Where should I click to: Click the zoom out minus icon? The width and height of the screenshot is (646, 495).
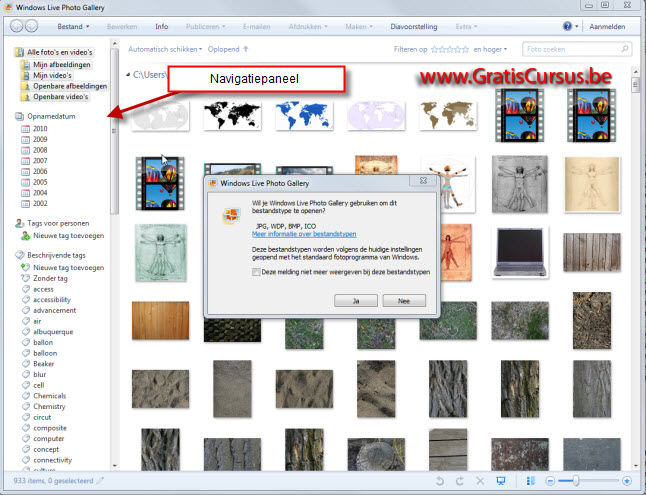coord(550,481)
